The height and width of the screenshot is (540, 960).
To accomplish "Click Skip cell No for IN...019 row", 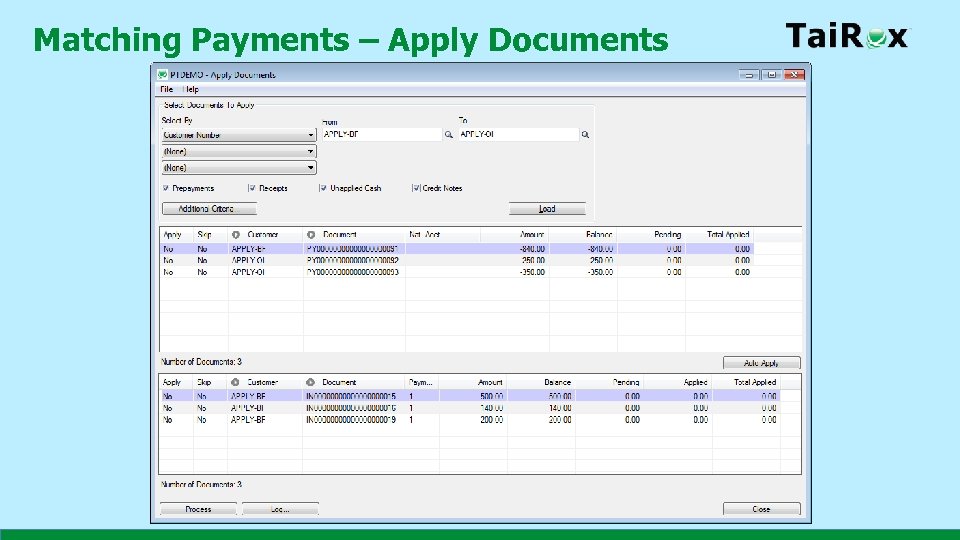I will click(x=202, y=420).
